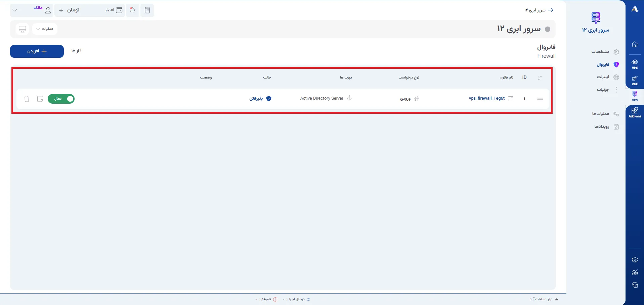Open VGC section in blue rail

coord(635,80)
